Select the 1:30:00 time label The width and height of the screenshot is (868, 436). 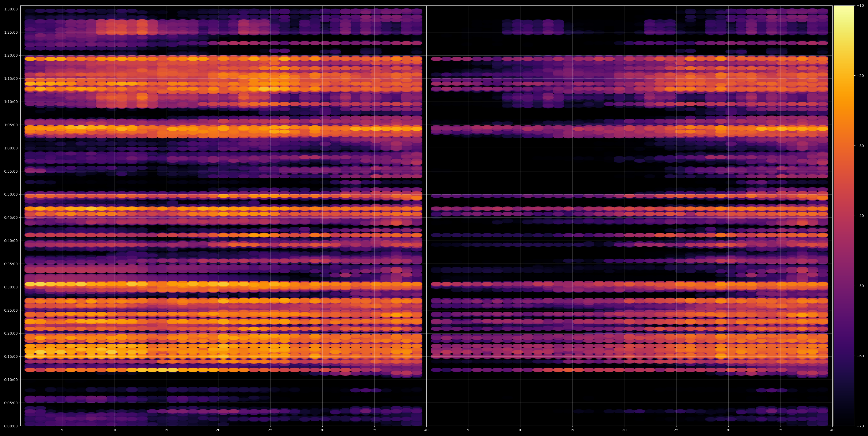tap(11, 9)
